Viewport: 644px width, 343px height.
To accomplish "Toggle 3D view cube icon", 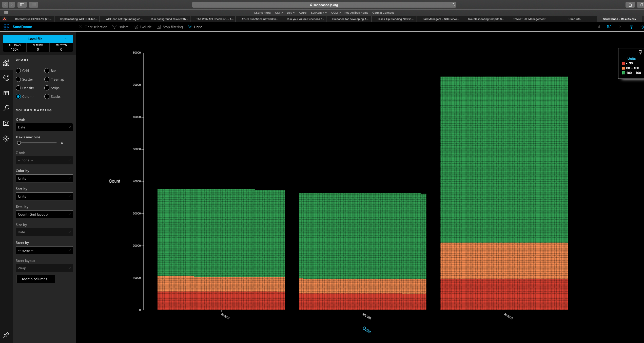I will click(x=631, y=27).
